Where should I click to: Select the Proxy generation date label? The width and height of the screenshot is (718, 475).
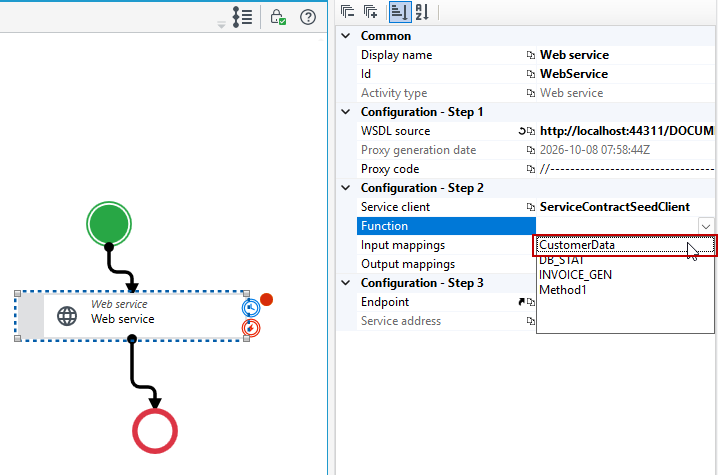coord(419,150)
